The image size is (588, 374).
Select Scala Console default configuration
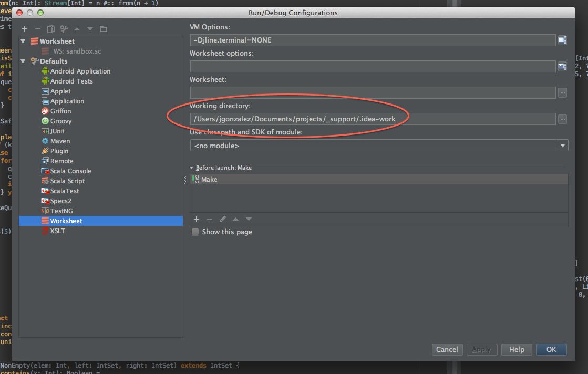tap(66, 171)
